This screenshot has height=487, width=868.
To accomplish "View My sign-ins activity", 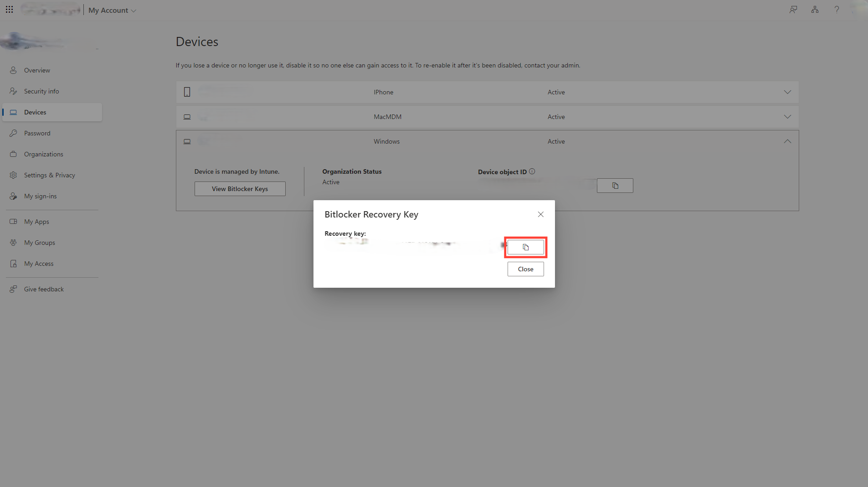I will point(40,196).
